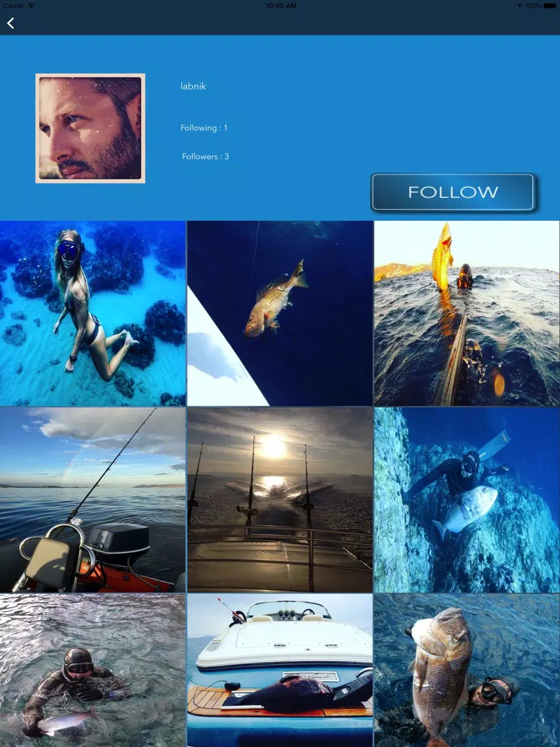Open the white speedboat photo

pos(280,670)
